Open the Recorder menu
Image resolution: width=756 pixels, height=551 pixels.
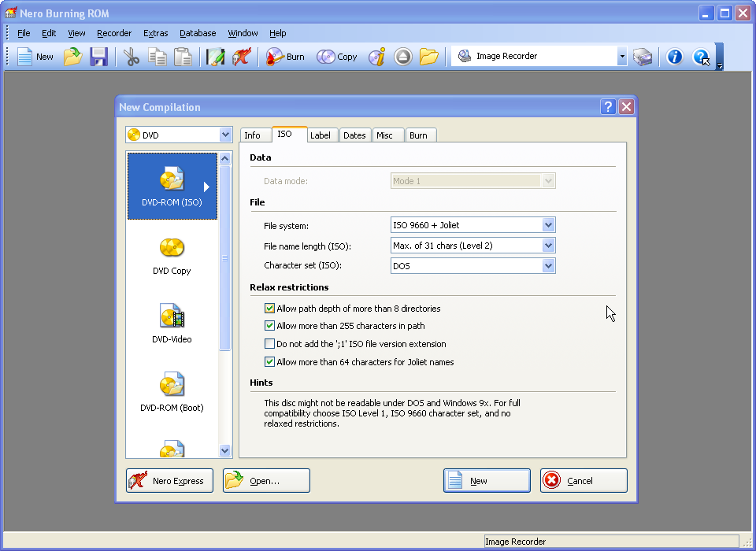click(x=114, y=33)
